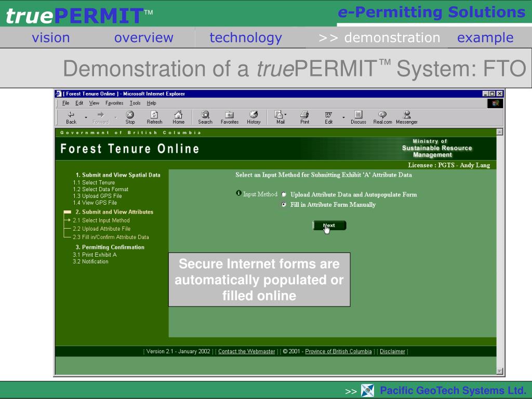Image resolution: width=532 pixels, height=399 pixels.
Task: Click the Pacific GeoTech Systems Ltd. link
Action: click(x=453, y=391)
